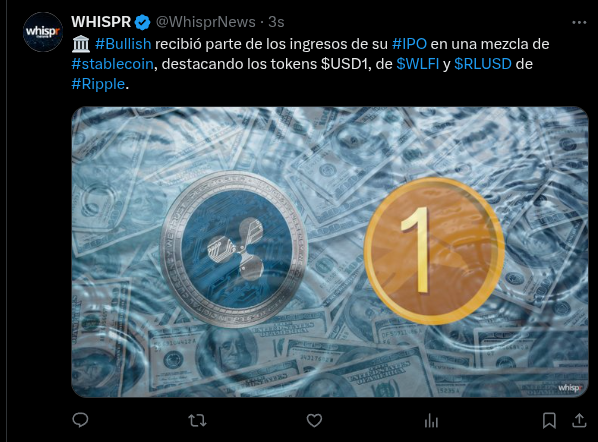Open the $WLFI cashtag
598x442 pixels.
[x=418, y=64]
